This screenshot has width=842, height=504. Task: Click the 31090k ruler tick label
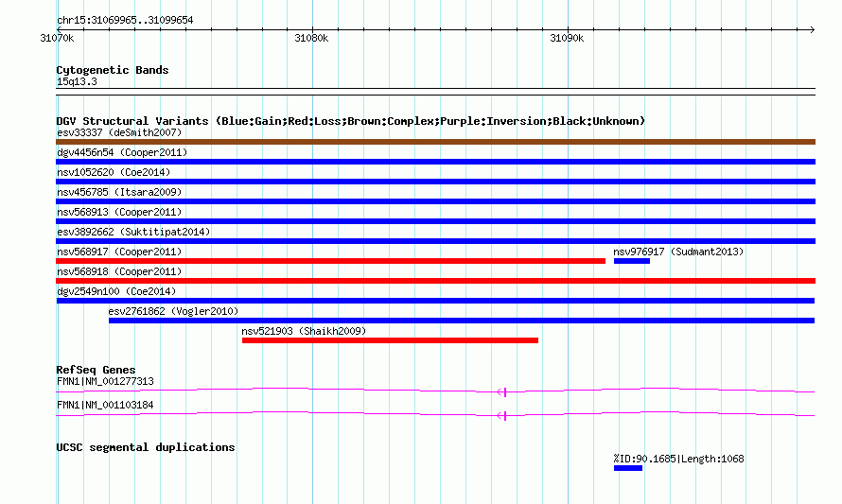coord(567,39)
